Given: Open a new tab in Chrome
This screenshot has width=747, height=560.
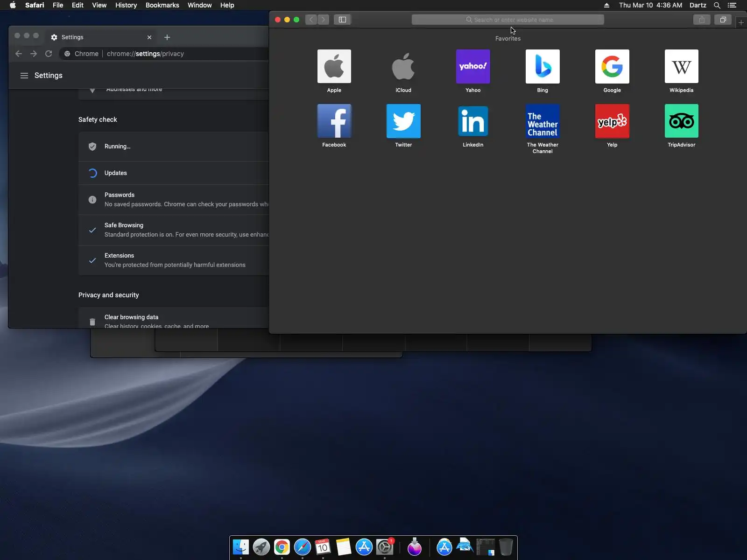Looking at the screenshot, I should click(167, 37).
